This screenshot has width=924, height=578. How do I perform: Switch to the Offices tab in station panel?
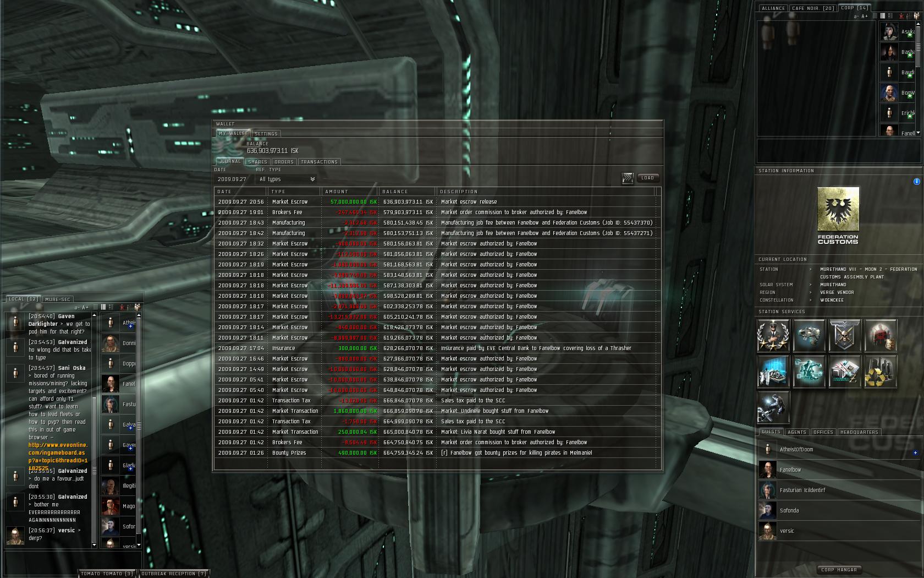click(823, 432)
